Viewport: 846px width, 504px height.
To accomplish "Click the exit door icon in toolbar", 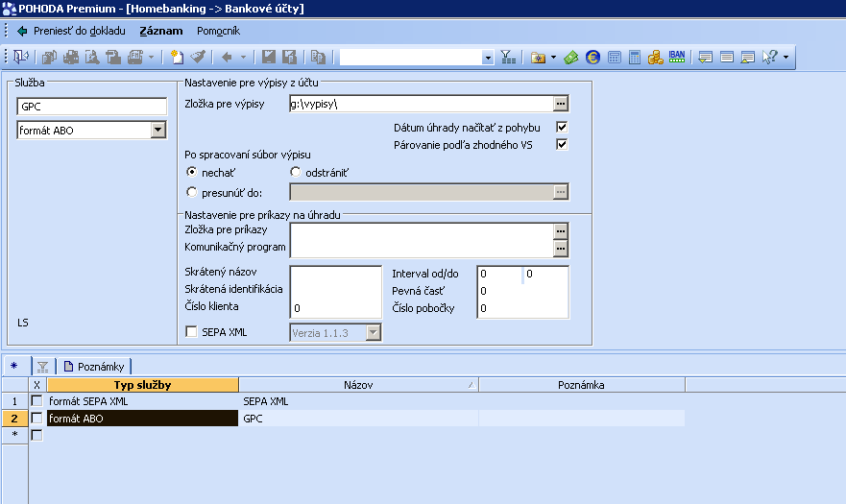I will pyautogui.click(x=21, y=58).
